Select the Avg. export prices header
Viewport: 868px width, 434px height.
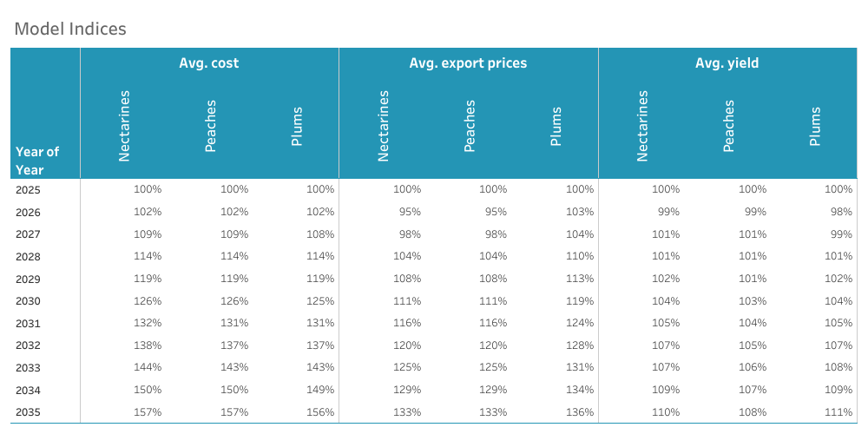pyautogui.click(x=468, y=63)
